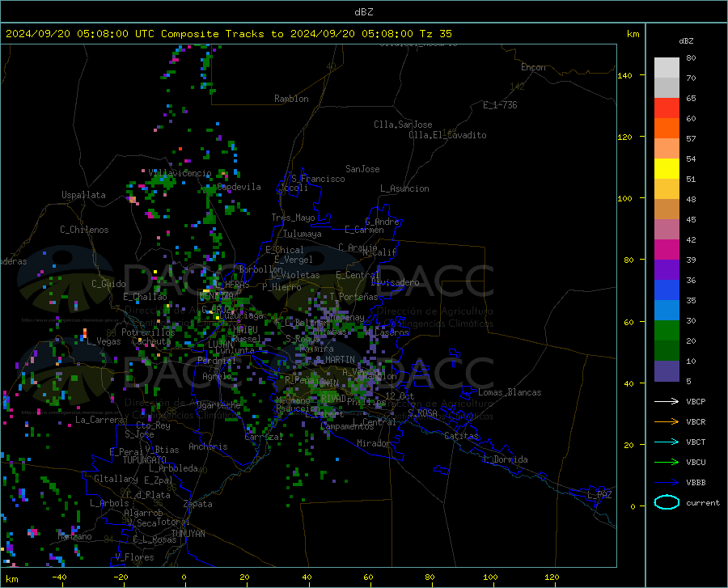The image size is (728, 588).
Task: Pick the yellow 54 dBZ color swatch
Action: click(x=667, y=168)
